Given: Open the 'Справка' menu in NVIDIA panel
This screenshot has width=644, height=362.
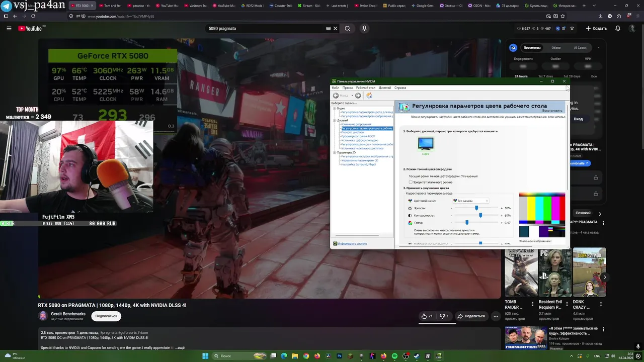Looking at the screenshot, I should coord(400,88).
